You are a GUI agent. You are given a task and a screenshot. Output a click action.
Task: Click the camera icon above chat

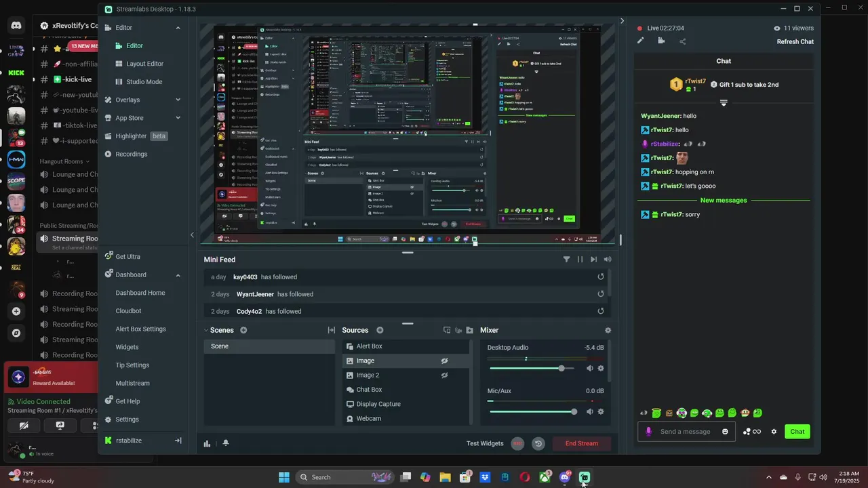pos(661,41)
